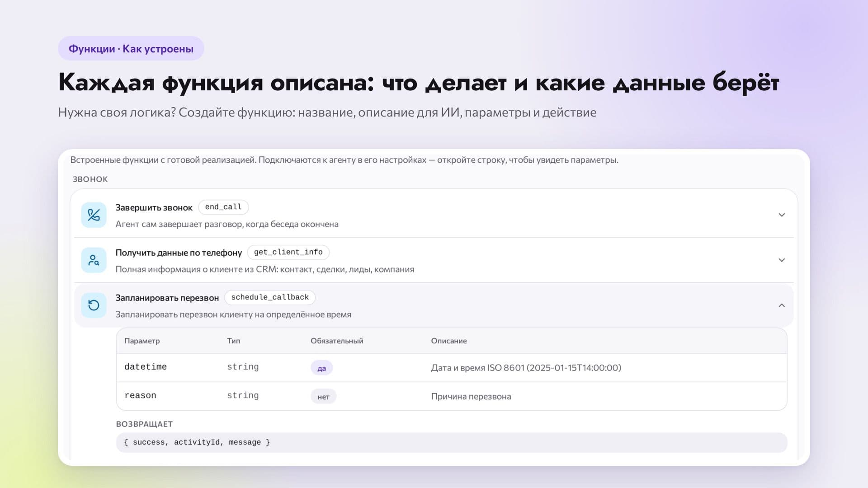Click the нет required badge
868x488 pixels.
point(323,396)
